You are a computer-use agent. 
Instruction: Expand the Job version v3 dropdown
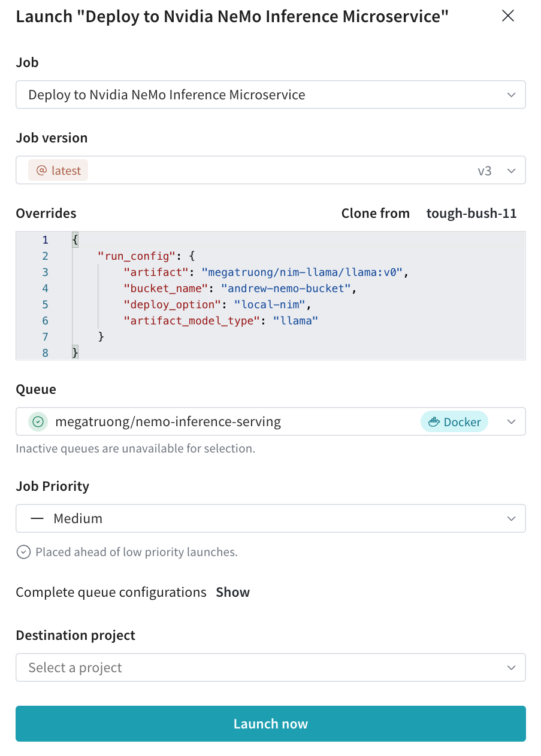click(x=510, y=171)
